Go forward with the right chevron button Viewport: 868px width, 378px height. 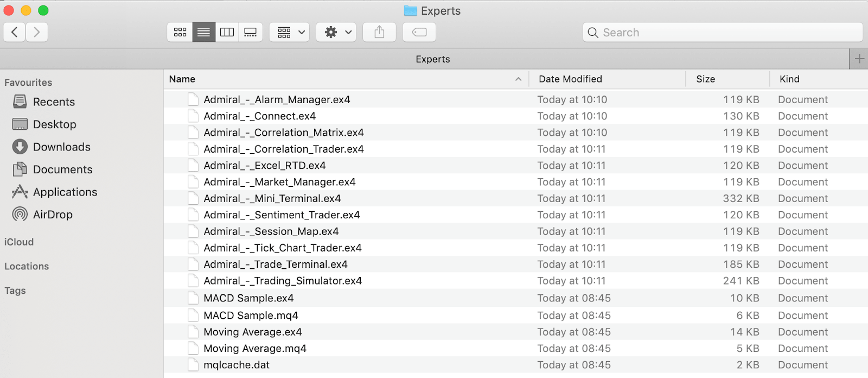pos(37,33)
